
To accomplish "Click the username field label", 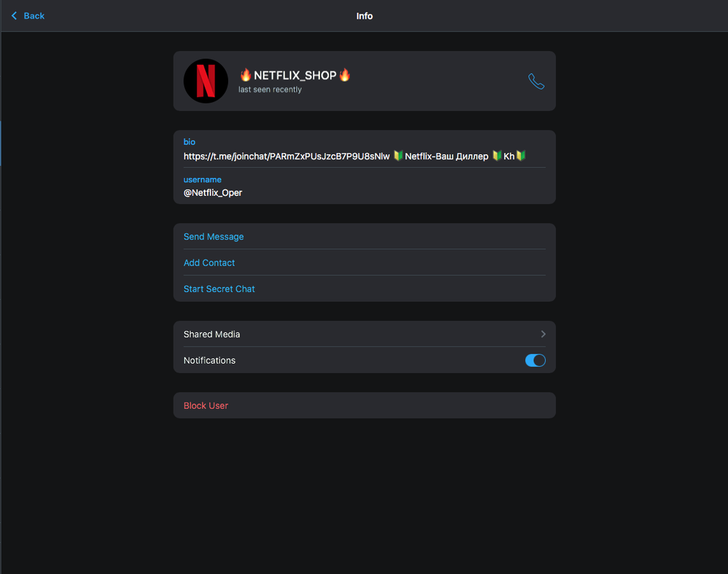I will pyautogui.click(x=202, y=179).
